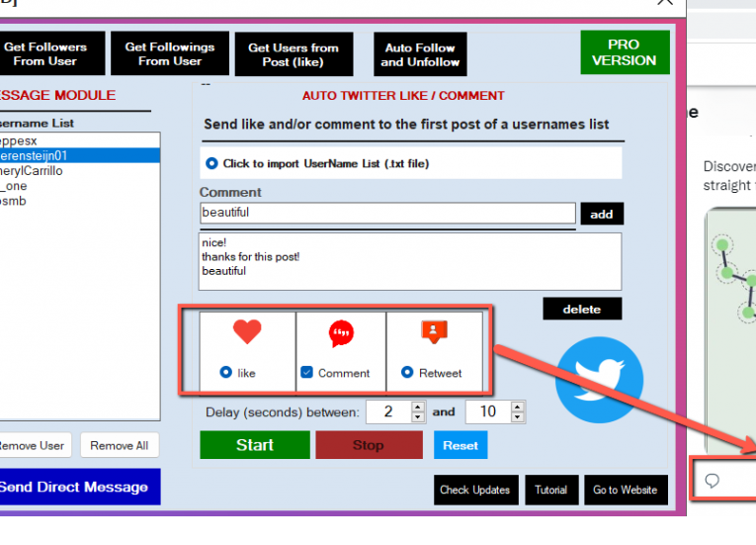Click the red comment speech bubble icon
This screenshot has width=756, height=545.
(341, 333)
